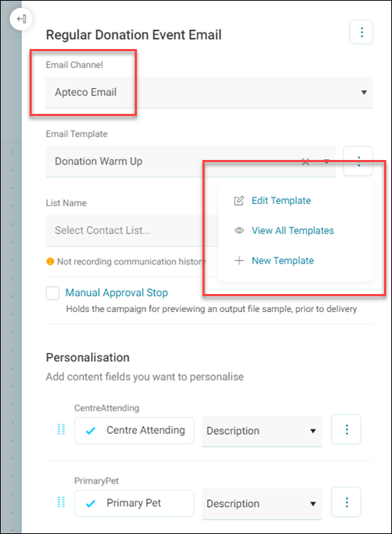Select New Template in the menu

click(x=282, y=261)
